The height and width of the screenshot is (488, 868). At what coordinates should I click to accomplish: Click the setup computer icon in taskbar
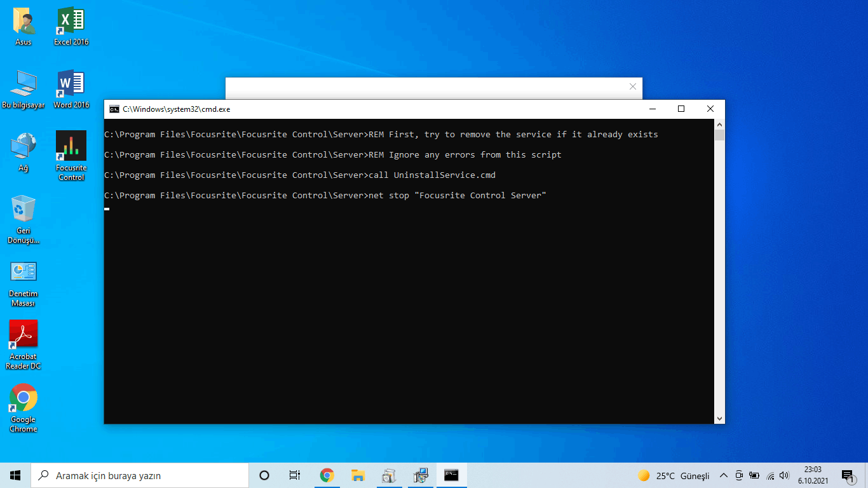click(x=420, y=475)
